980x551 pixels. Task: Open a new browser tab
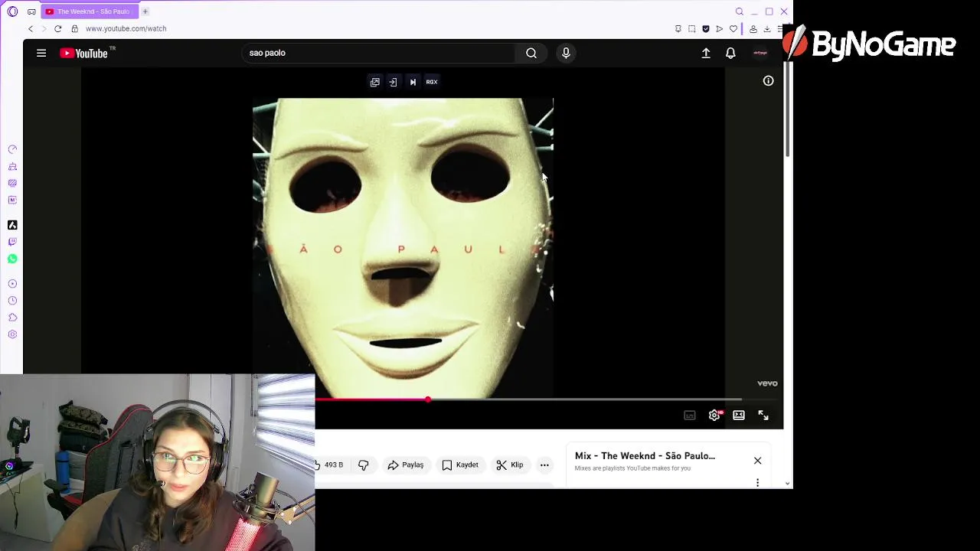coord(145,11)
